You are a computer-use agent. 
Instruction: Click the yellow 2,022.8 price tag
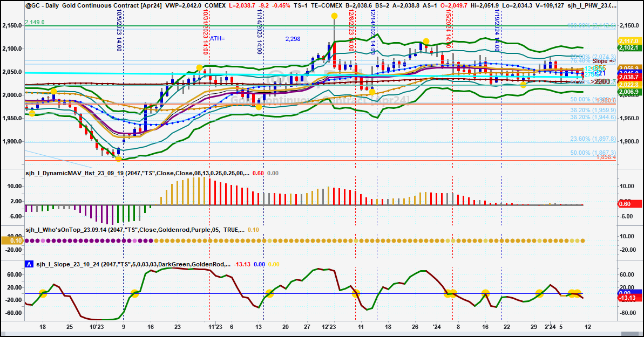tap(630, 85)
